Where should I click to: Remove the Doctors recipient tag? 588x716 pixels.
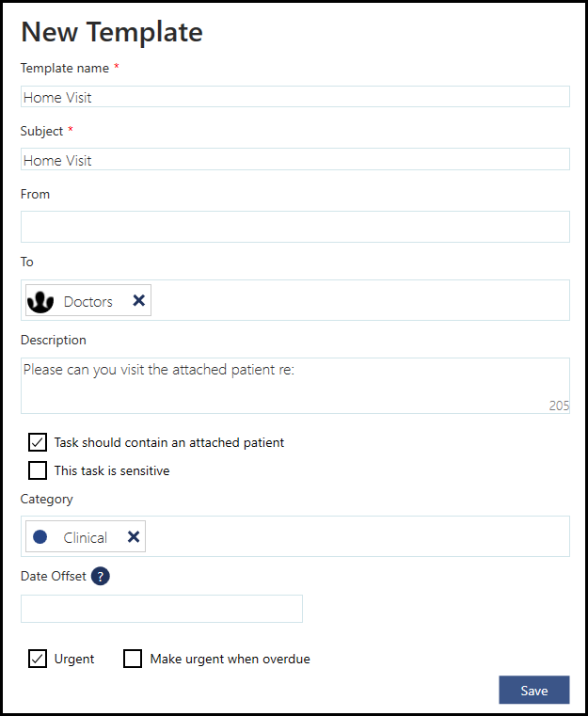point(138,301)
